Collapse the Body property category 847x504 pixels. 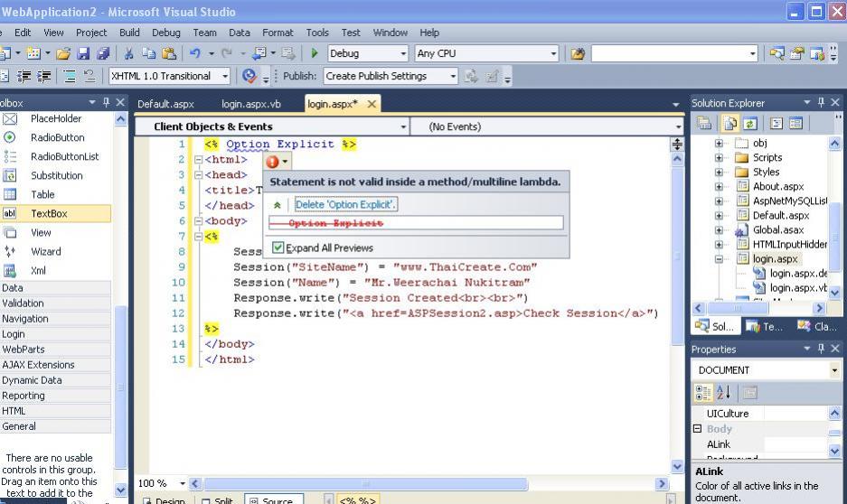pos(697,428)
